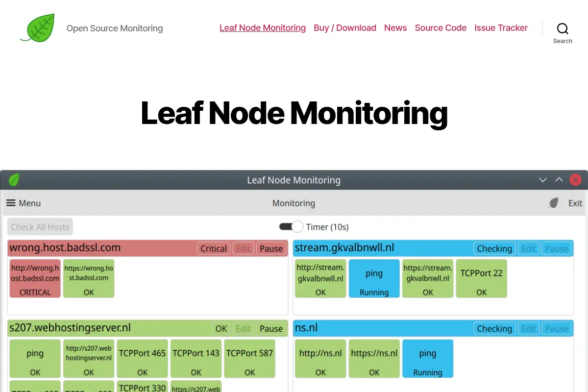588x392 pixels.
Task: Pause the s207.webhostingserver.nl host
Action: [271, 328]
